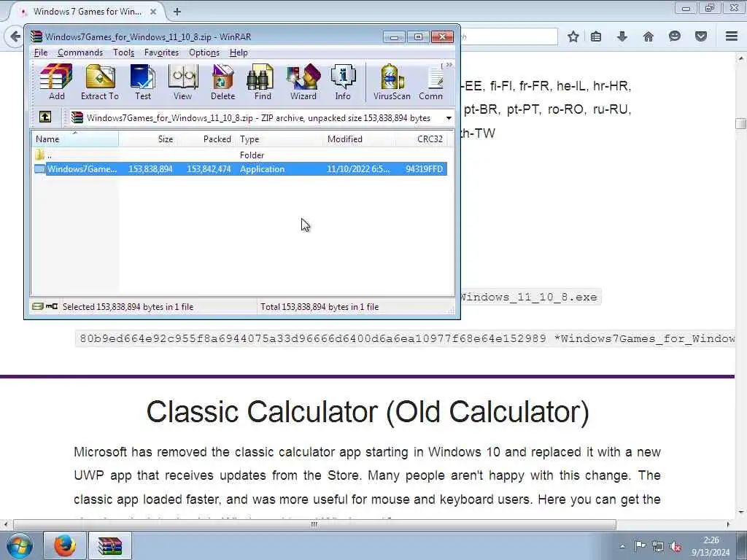Open Firefox downloads arrow
This screenshot has width=747, height=560.
point(622,36)
